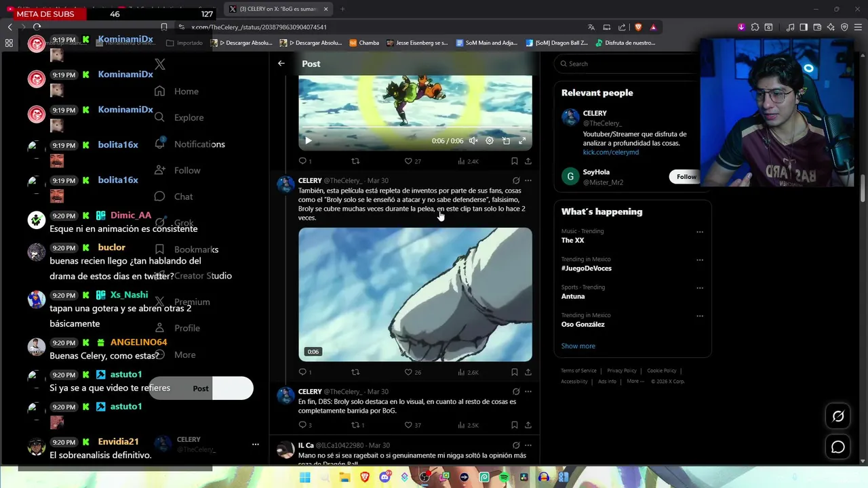Bookmark the tweet with 2.6K views
The width and height of the screenshot is (868, 488).
[514, 371]
